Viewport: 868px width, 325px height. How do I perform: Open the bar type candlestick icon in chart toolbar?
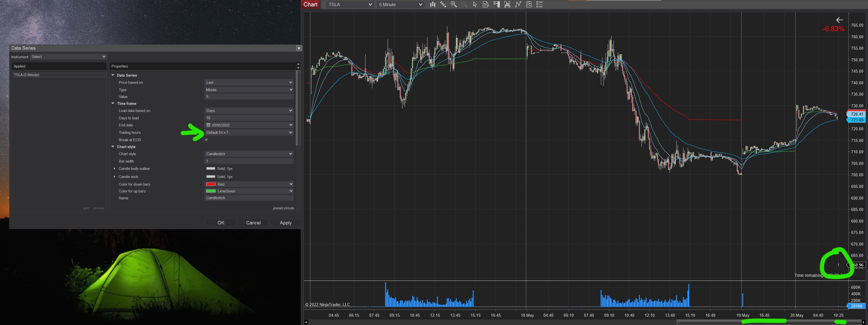pos(432,4)
